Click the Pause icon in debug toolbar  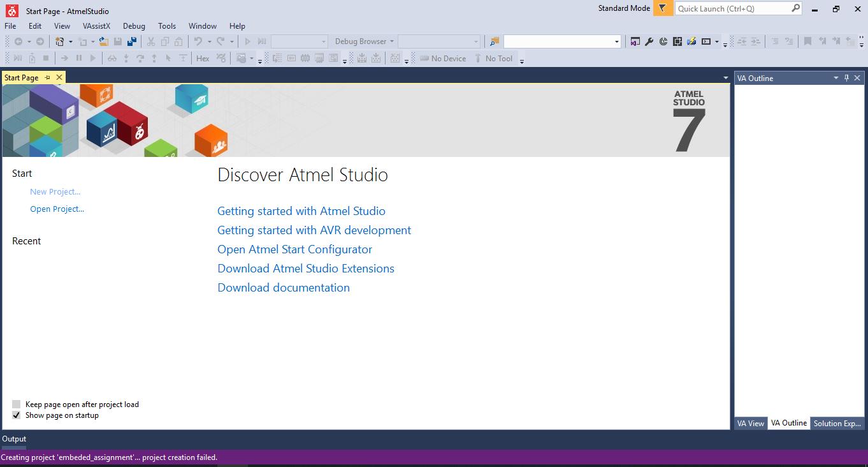(79, 58)
